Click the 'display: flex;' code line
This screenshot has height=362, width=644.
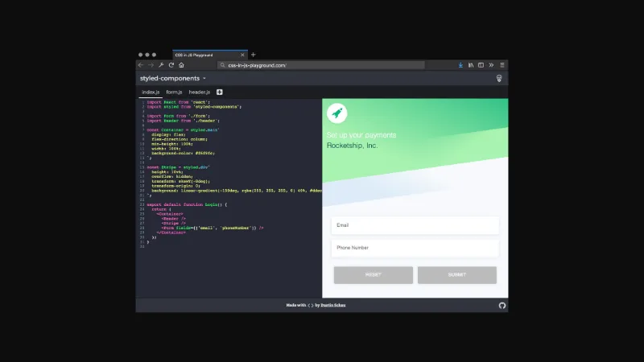pos(168,134)
